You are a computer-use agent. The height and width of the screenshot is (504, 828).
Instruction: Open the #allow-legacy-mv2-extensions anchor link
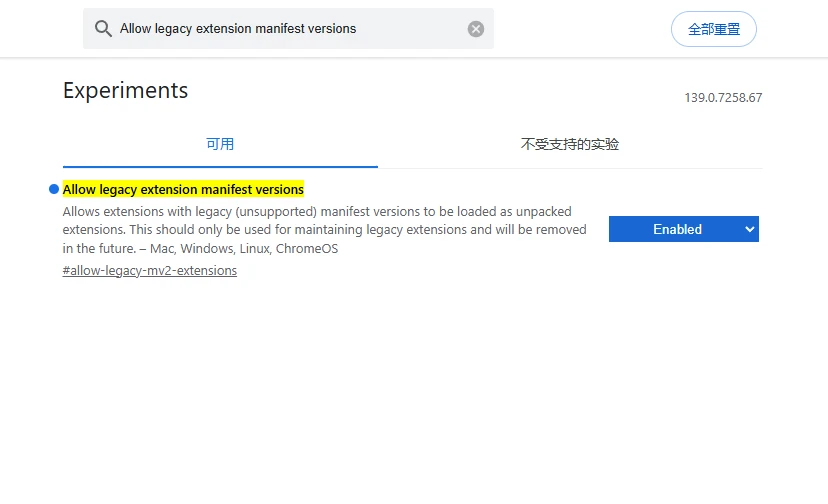150,271
